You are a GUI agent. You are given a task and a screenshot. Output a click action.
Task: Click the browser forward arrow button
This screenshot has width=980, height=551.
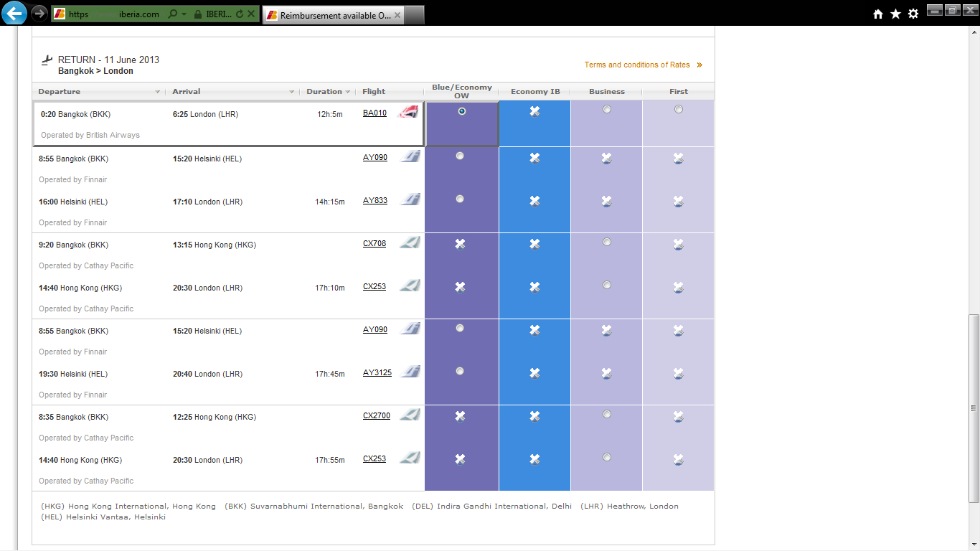pyautogui.click(x=39, y=14)
